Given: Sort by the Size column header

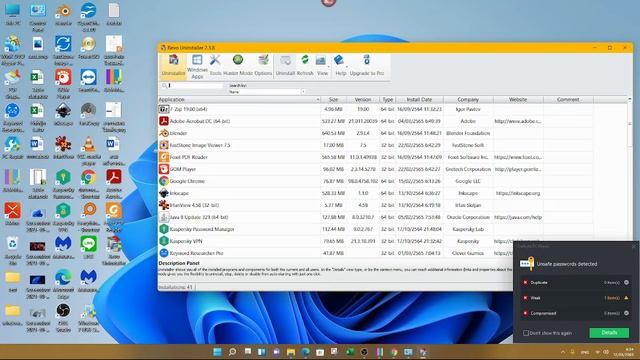Looking at the screenshot, I should tap(333, 100).
